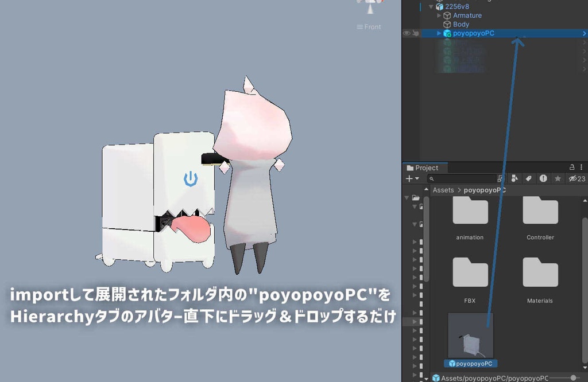
Task: Select the poyopoyoPC prefab thumbnail
Action: (470, 336)
